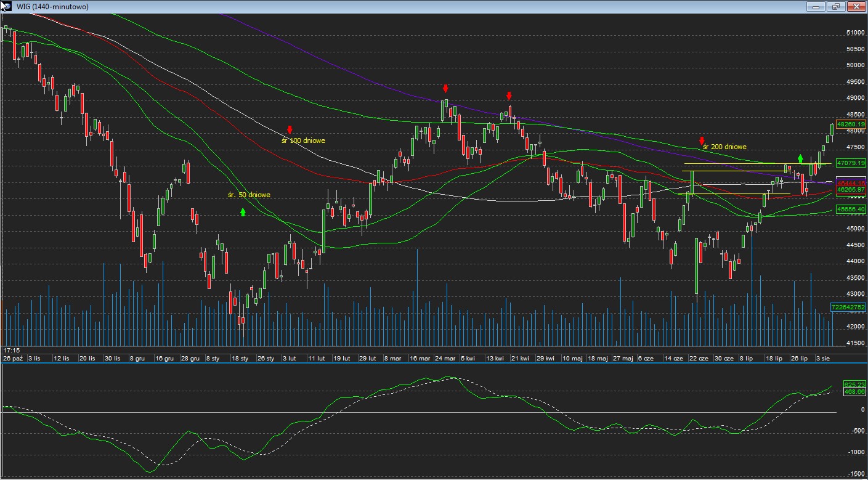This screenshot has width=868, height=480.
Task: Click the blue 722642752 volume value tag
Action: click(x=848, y=306)
